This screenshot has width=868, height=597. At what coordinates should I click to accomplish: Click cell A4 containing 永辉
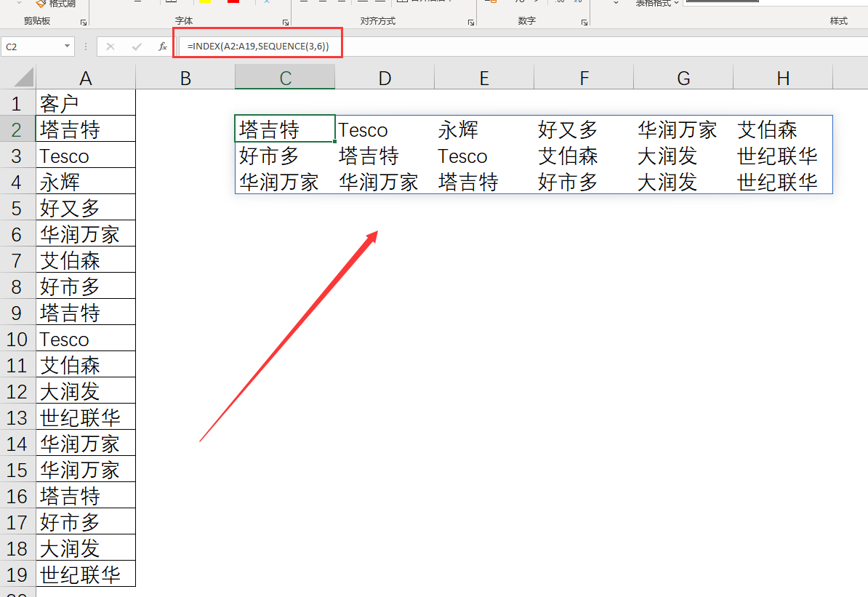pyautogui.click(x=85, y=181)
